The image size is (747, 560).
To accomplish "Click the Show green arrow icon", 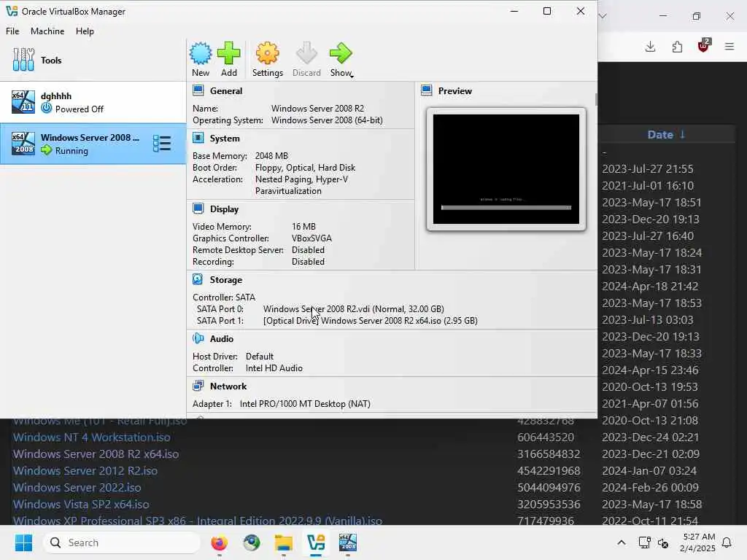I will pos(341,53).
